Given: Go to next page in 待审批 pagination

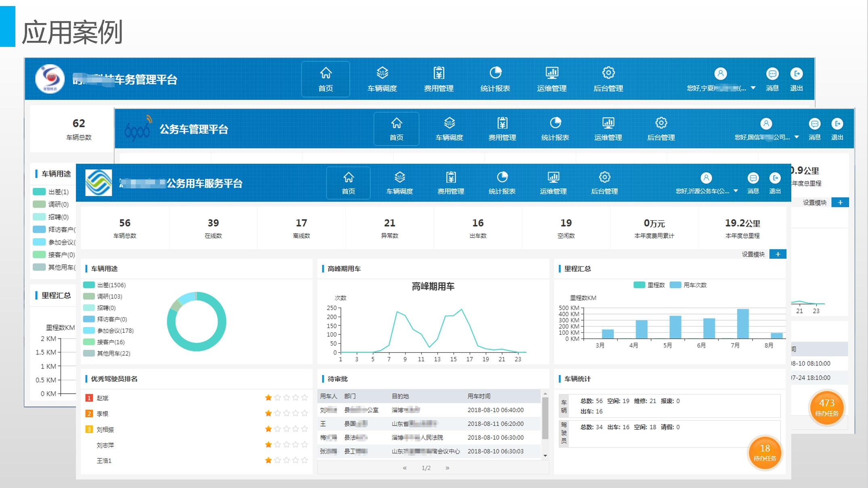Looking at the screenshot, I should [447, 468].
